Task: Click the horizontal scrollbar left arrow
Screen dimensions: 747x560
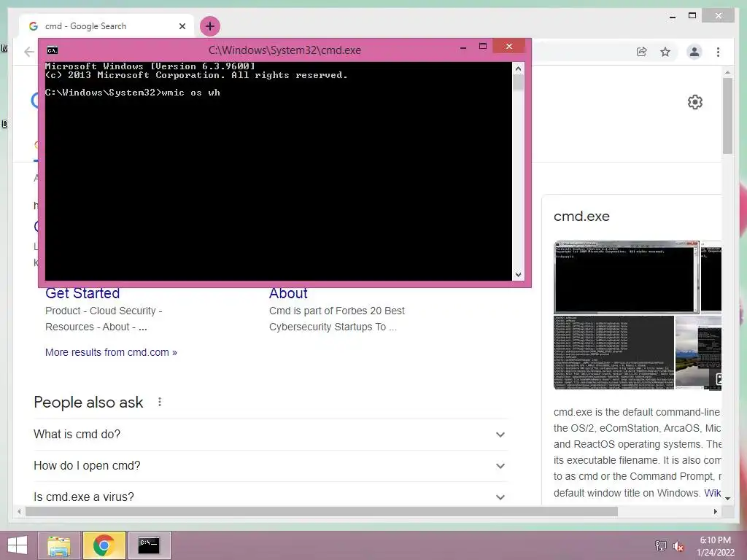Action: [x=19, y=511]
